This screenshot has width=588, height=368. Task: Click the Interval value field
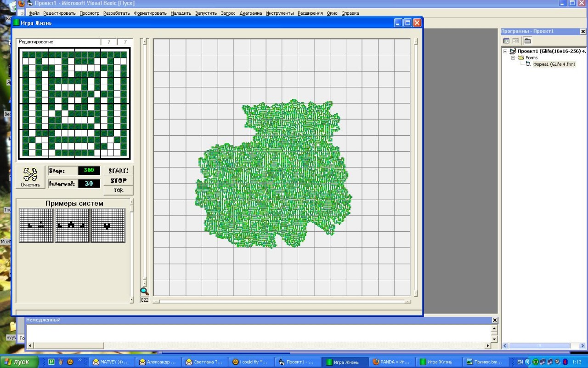[x=89, y=184]
